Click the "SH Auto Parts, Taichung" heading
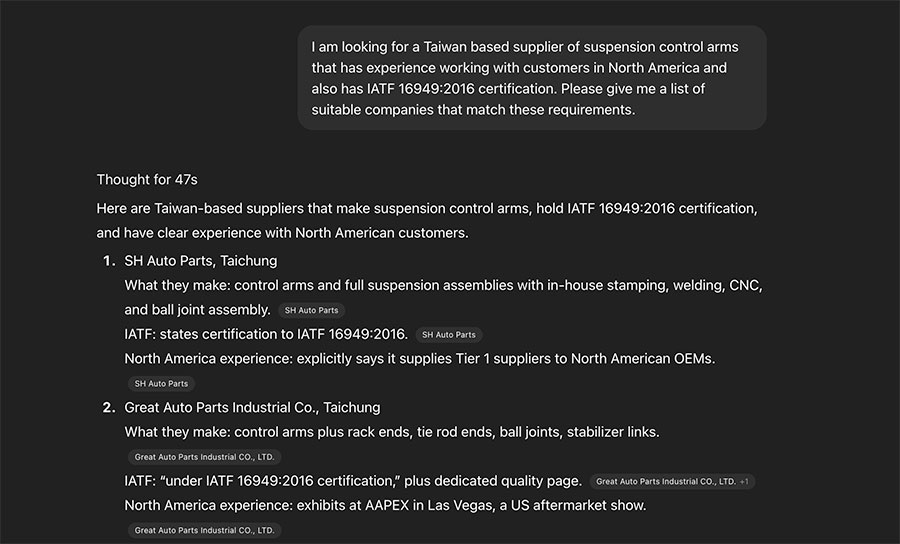This screenshot has height=544, width=900. coord(200,261)
